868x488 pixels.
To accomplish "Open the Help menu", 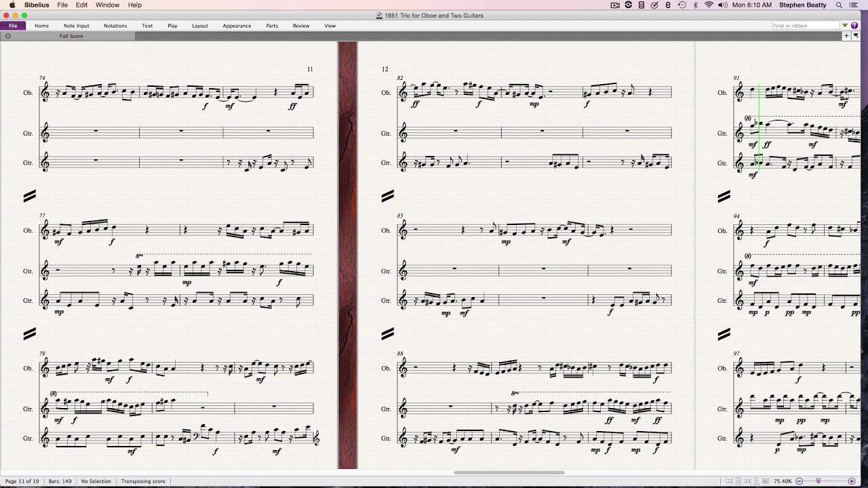I will tap(135, 5).
